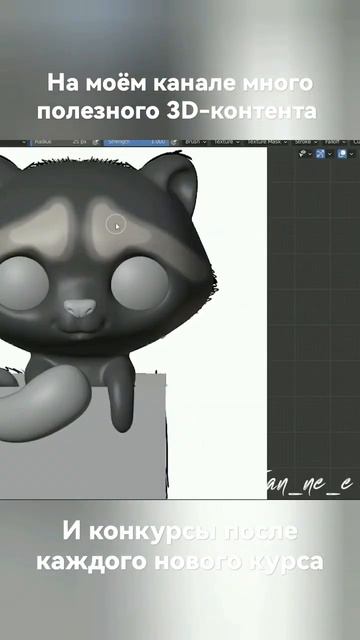Click the Radius value field
360x640 pixels.
tap(60, 142)
